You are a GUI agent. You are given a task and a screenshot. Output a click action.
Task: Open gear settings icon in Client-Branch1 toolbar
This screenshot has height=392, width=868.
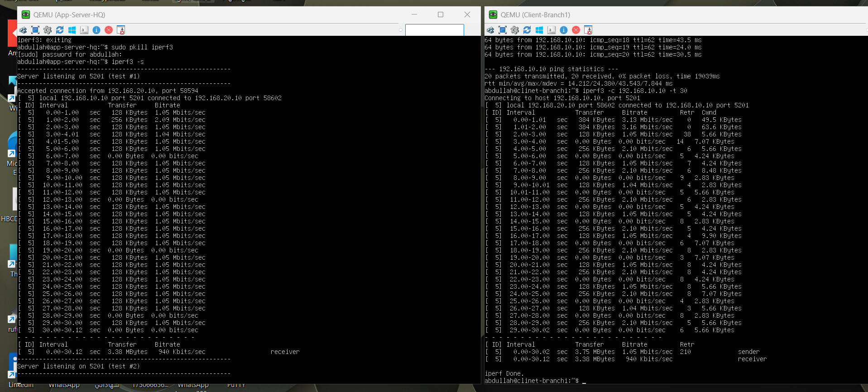515,30
